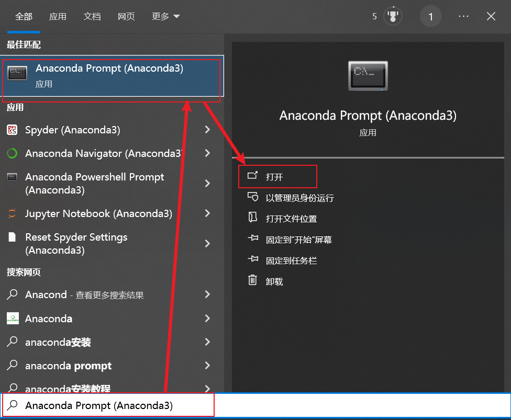Select Reset Spyder Settings (Anaconda3) result
The image size is (511, 420).
[x=112, y=244]
